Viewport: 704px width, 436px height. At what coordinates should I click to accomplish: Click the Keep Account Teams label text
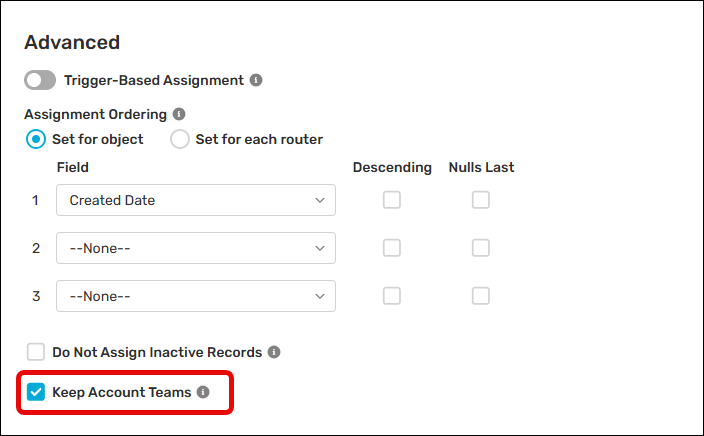pyautogui.click(x=122, y=392)
